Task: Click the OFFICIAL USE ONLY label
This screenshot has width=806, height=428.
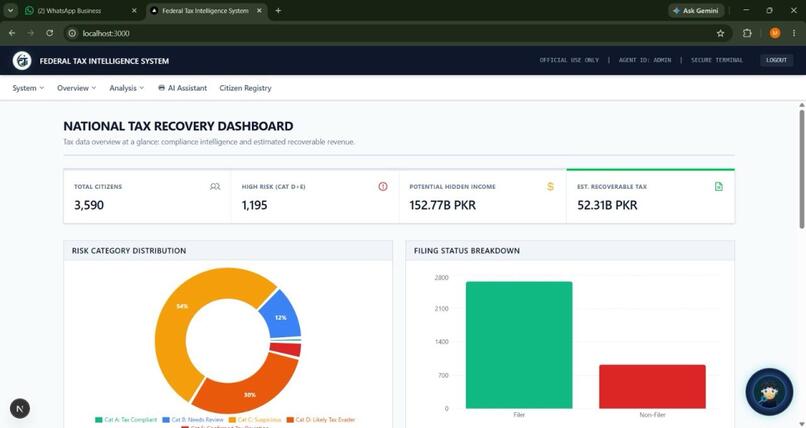Action: click(x=569, y=60)
